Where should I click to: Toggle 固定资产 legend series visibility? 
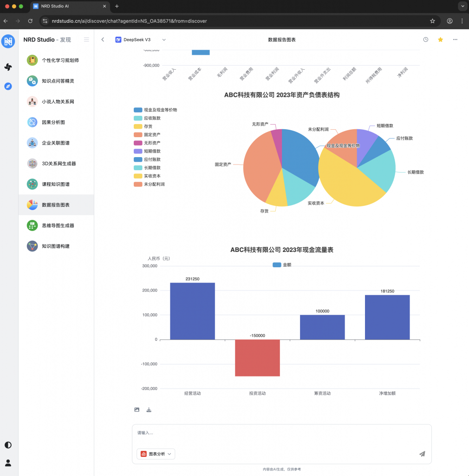pyautogui.click(x=149, y=135)
